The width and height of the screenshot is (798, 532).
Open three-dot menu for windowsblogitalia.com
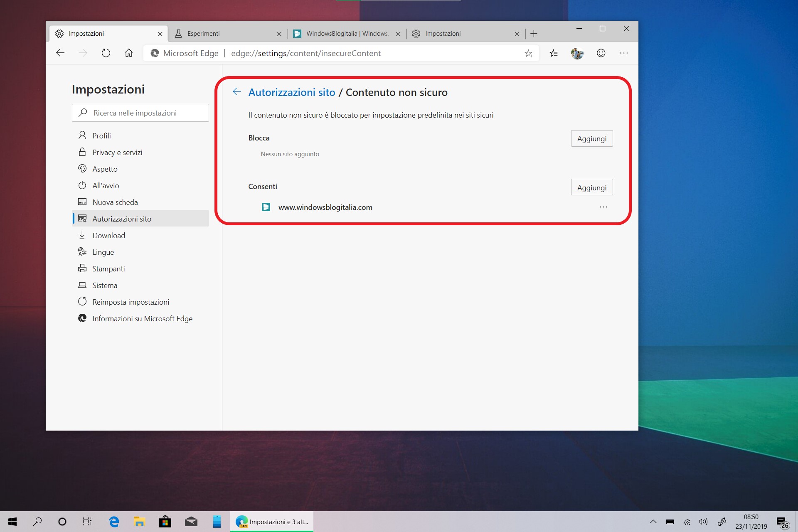603,207
